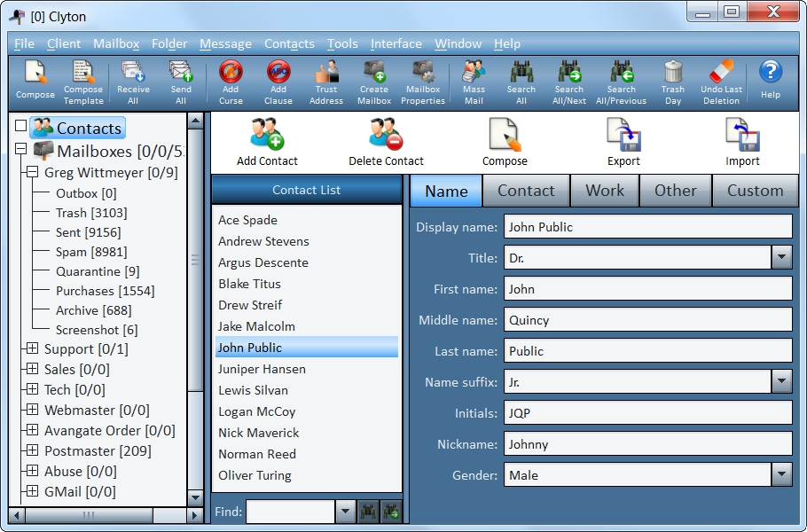Expand the Support mailbox

click(33, 348)
